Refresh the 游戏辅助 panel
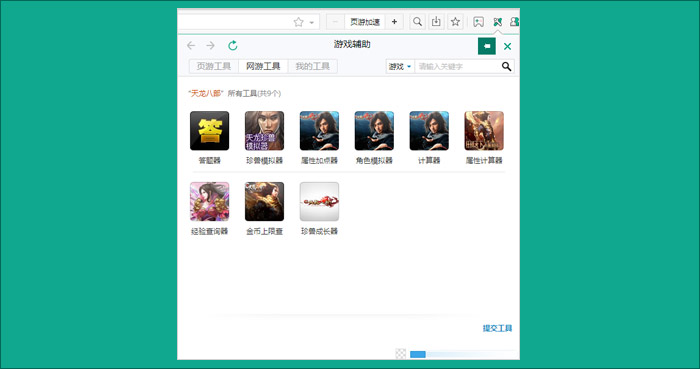 pyautogui.click(x=233, y=46)
